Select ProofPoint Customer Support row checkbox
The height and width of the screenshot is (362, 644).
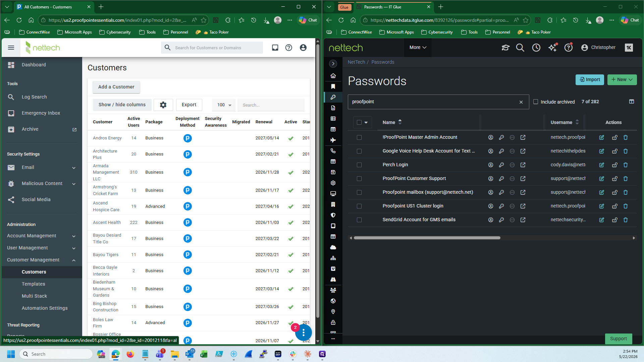(x=359, y=179)
